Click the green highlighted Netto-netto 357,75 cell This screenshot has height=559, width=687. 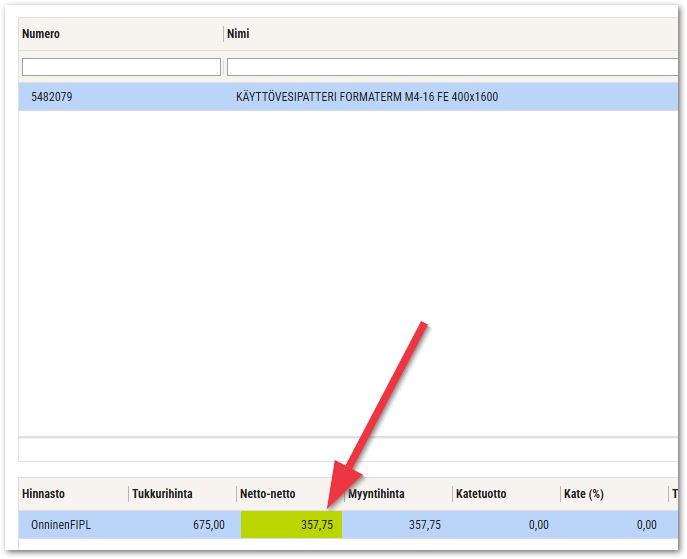(x=291, y=525)
